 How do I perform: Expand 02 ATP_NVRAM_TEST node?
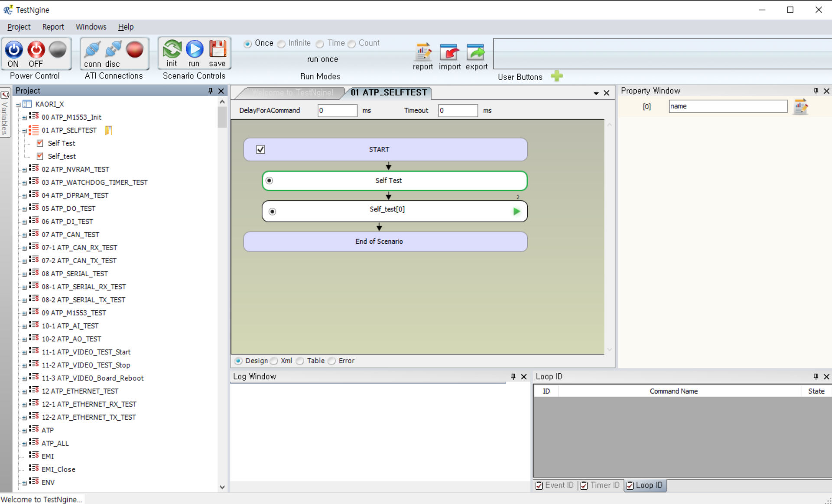coord(24,170)
